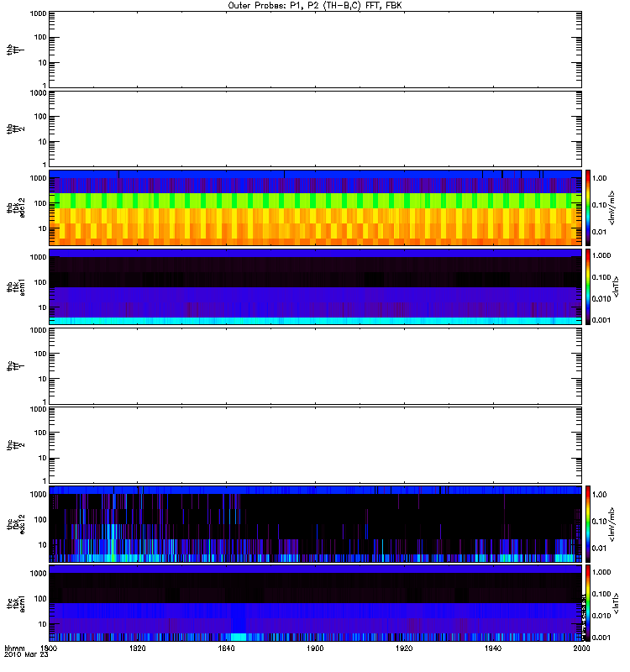Click the '<|nT|>' unit label of thb scm1 color bar
Image resolution: width=630 pixels, height=672 pixels.
click(x=617, y=286)
